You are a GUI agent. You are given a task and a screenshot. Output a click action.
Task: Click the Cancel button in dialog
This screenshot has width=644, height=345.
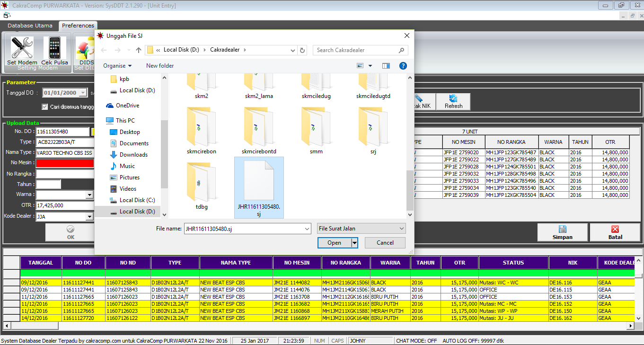coord(385,243)
